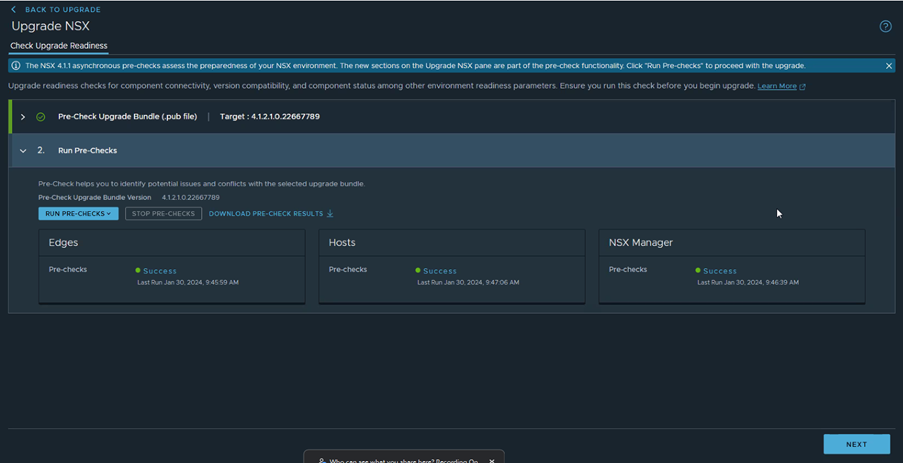The image size is (903, 463).
Task: Click the Next button
Action: pos(856,444)
